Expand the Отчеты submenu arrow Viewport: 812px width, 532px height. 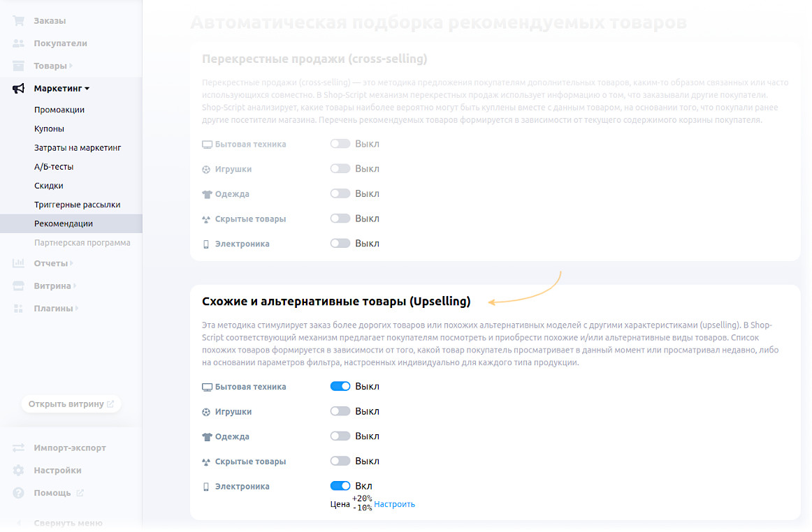(x=72, y=263)
